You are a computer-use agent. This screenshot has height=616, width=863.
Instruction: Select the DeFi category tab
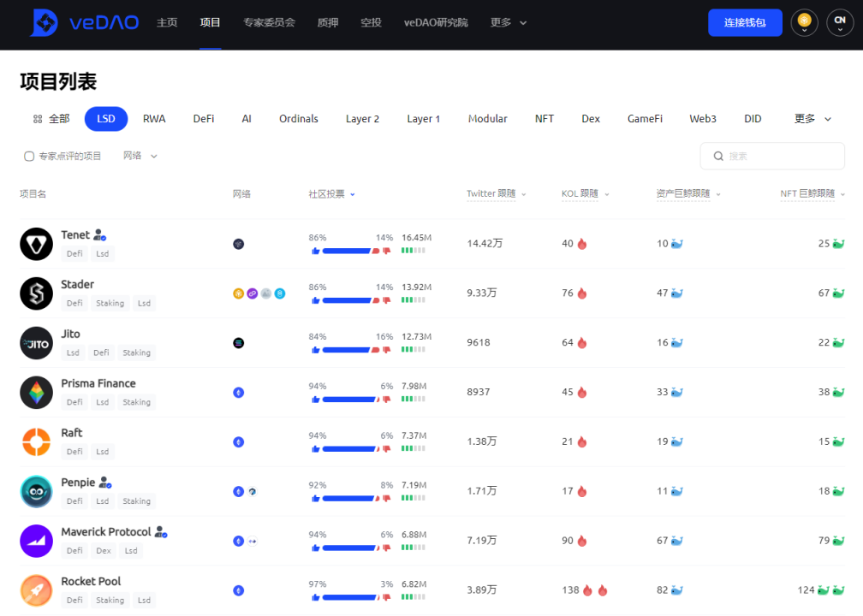204,119
